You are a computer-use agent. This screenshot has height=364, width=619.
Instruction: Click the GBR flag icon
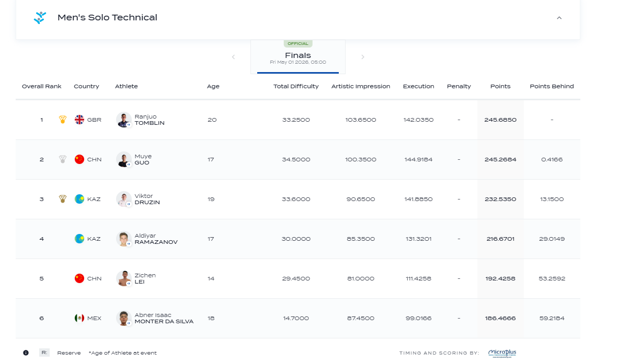point(79,120)
